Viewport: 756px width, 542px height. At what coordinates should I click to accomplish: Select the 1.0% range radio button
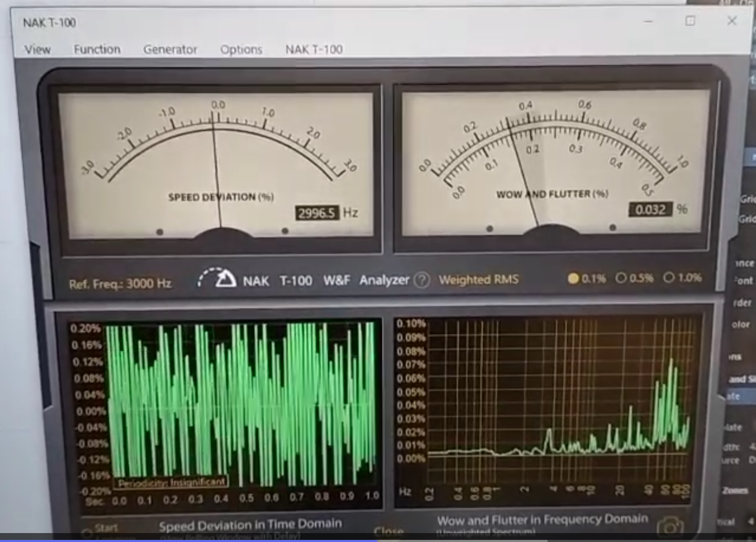pos(669,277)
